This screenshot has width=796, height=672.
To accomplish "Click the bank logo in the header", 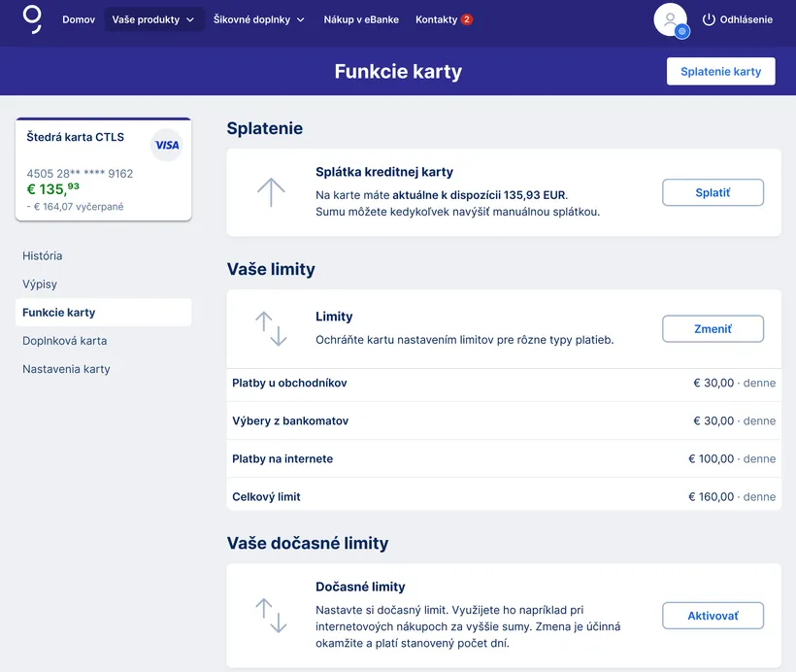I will [32, 19].
